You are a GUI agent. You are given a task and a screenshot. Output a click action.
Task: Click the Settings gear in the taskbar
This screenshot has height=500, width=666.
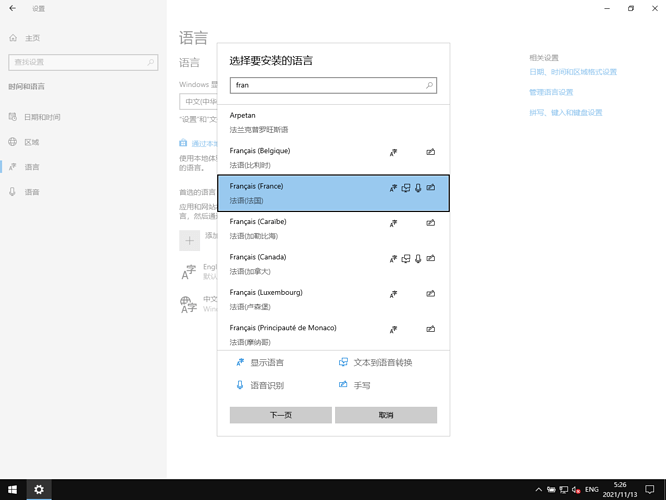tap(39, 490)
